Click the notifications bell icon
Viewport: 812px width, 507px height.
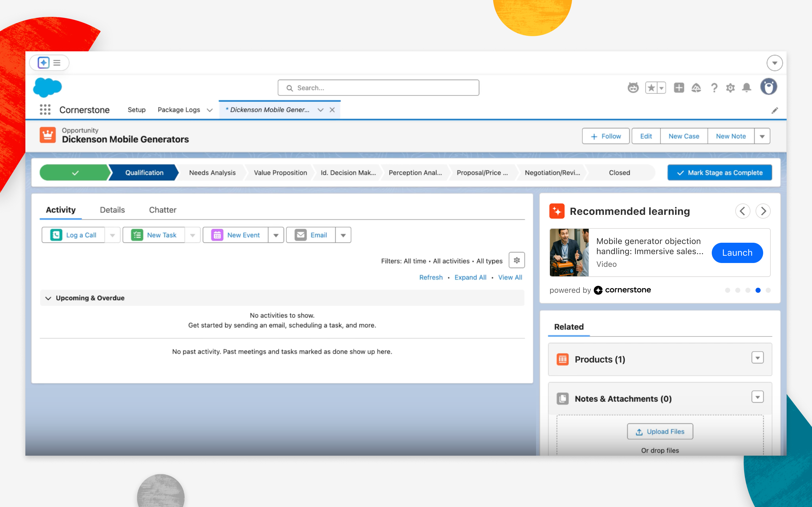(x=746, y=88)
